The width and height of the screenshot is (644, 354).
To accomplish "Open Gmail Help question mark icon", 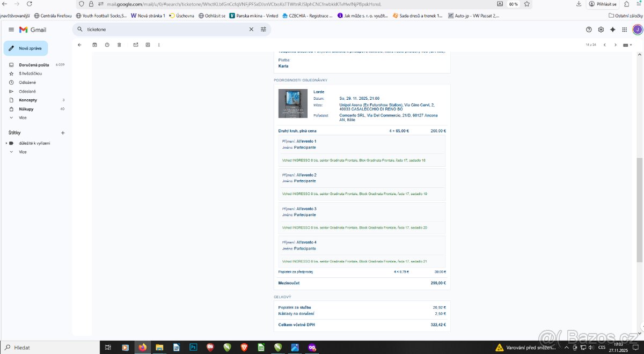I will click(x=589, y=29).
